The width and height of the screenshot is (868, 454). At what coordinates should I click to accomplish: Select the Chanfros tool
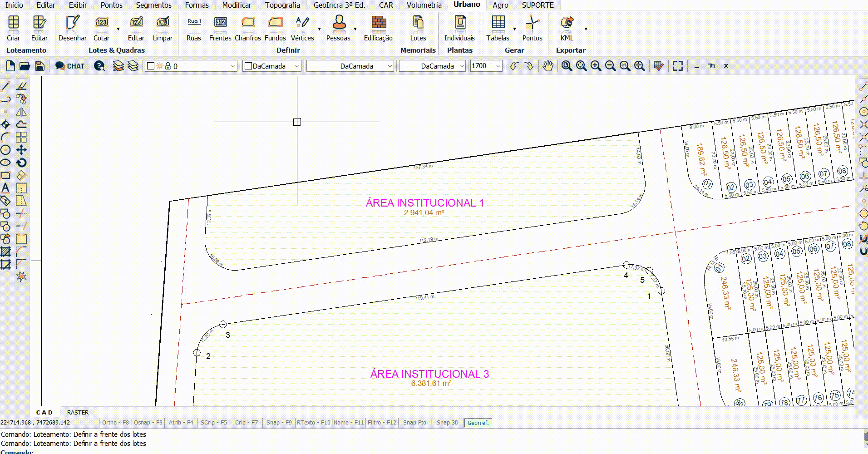(247, 28)
